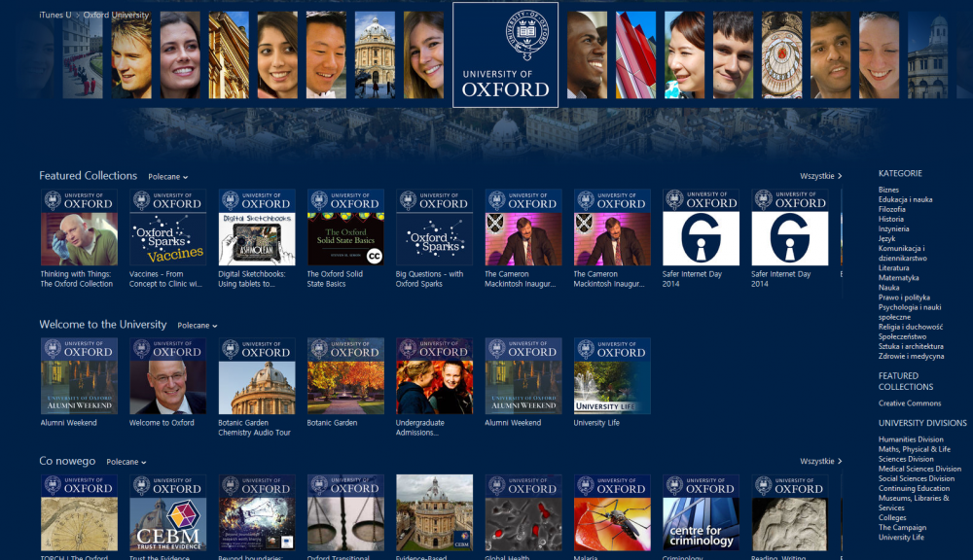The height and width of the screenshot is (560, 973).
Task: Open University Life fountain thumbnail
Action: click(612, 376)
